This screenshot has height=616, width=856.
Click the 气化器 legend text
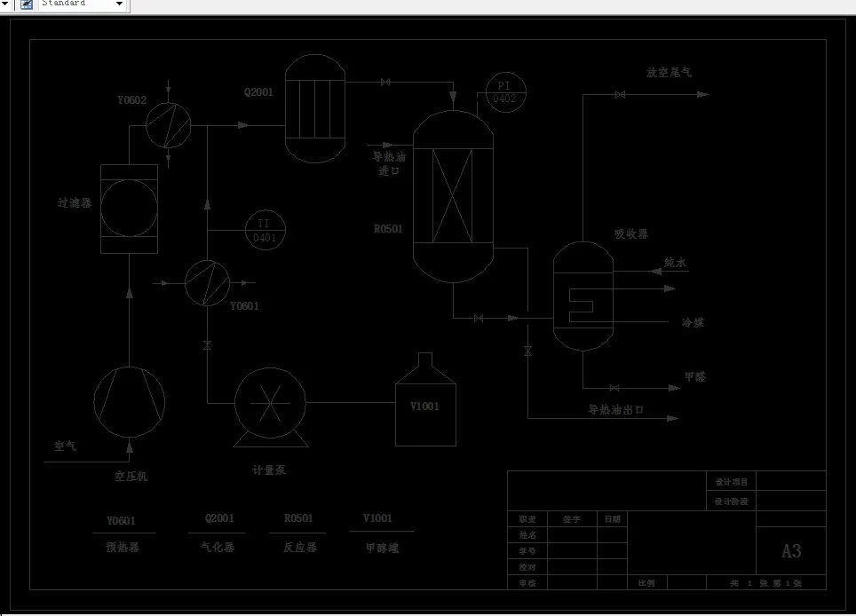click(218, 547)
